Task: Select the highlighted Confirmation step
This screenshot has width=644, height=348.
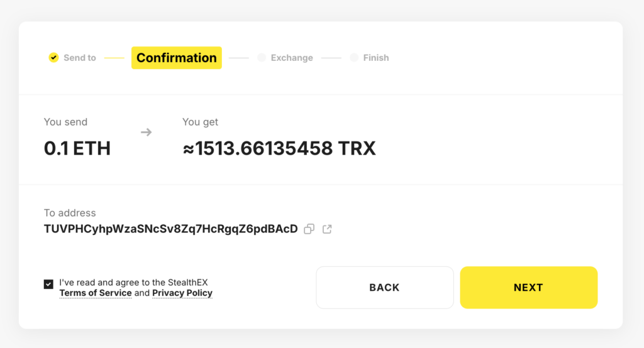Action: click(x=177, y=58)
